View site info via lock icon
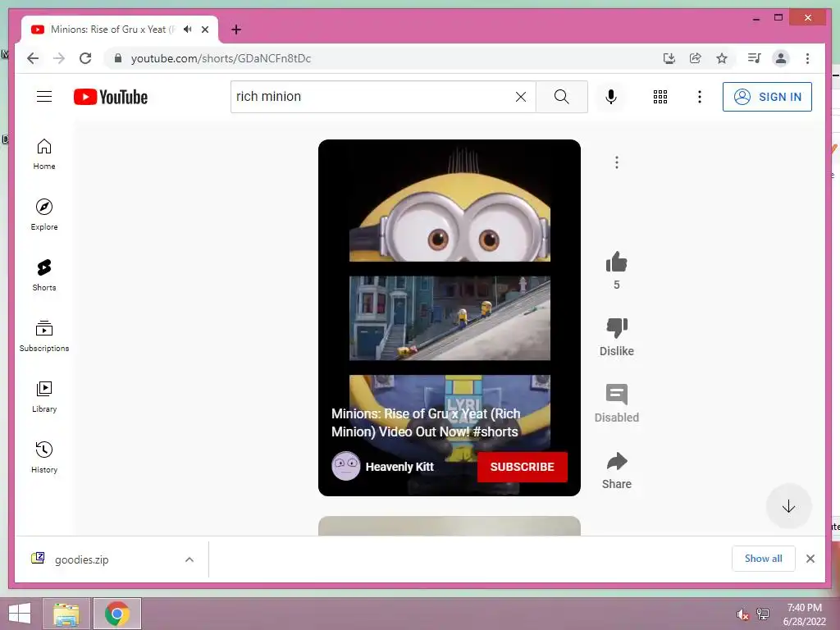 (x=118, y=58)
